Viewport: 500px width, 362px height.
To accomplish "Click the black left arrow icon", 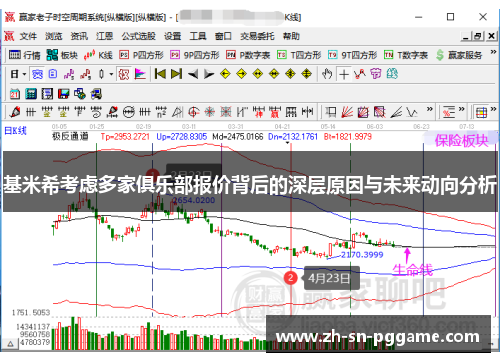I will tap(193, 74).
